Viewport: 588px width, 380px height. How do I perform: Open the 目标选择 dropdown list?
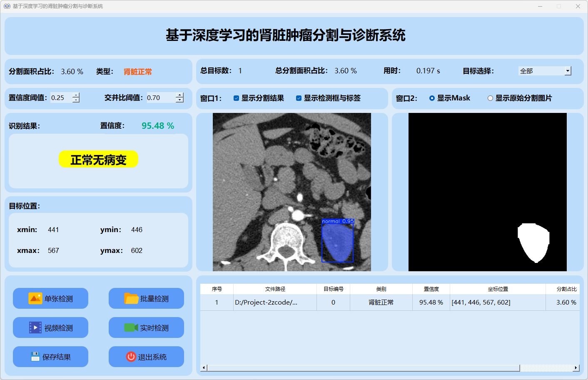tap(568, 71)
